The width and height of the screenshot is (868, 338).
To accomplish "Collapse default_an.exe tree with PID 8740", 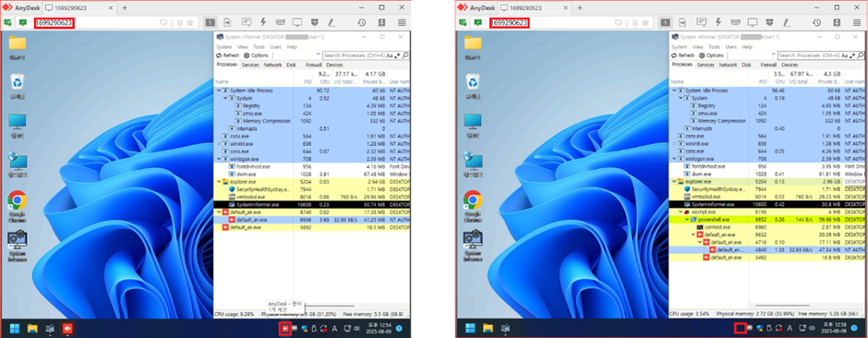I will click(219, 211).
